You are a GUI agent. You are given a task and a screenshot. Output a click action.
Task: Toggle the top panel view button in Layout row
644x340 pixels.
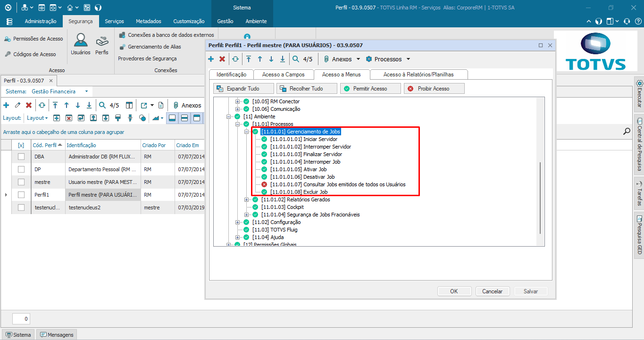click(197, 118)
